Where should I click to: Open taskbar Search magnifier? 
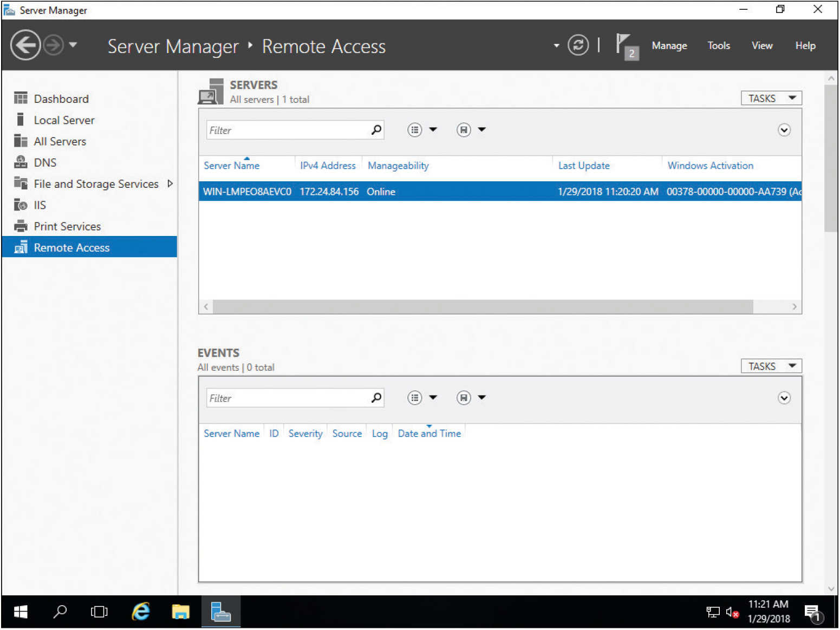coord(60,612)
